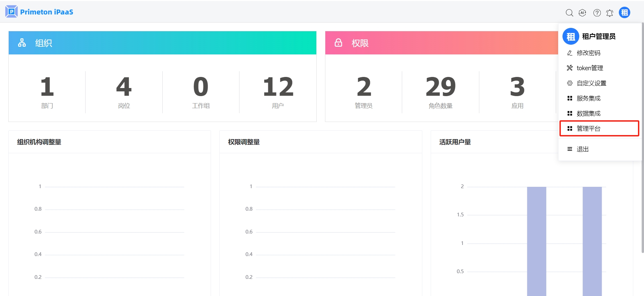Viewport: 644px width, 296px height.
Task: Click the organization hierarchy icon
Action: (22, 43)
